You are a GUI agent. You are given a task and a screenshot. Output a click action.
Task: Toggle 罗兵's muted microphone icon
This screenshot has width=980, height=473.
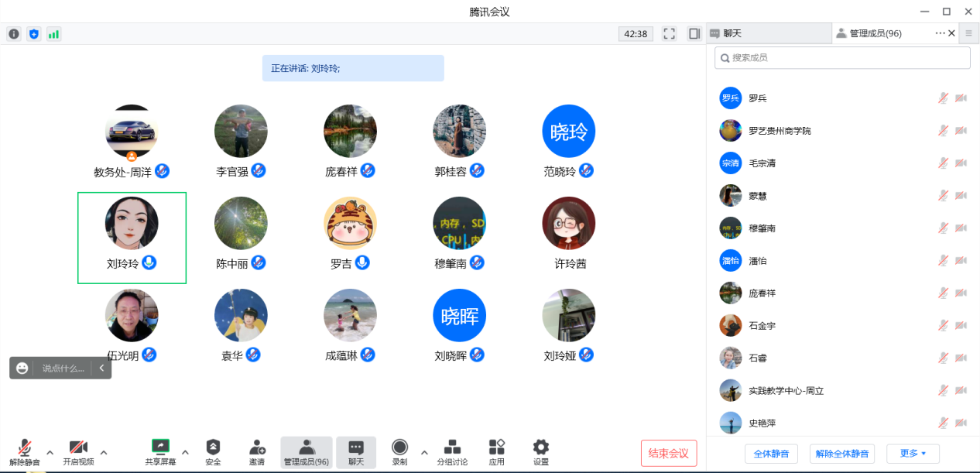(943, 98)
